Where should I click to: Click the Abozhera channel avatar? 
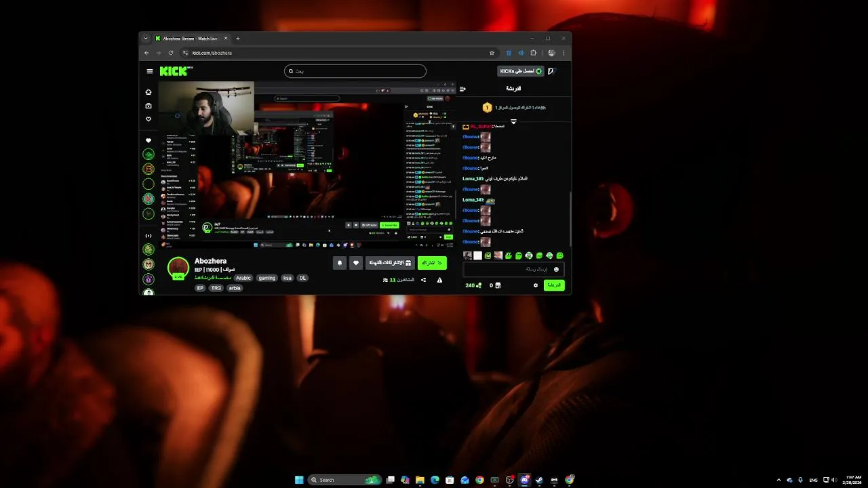178,268
